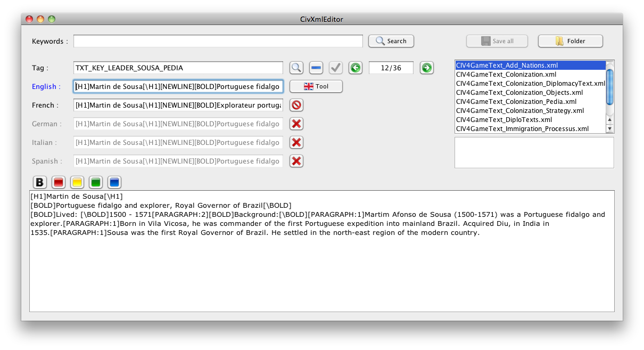This screenshot has width=644, height=350.
Task: Apply green color tag button
Action: point(96,182)
